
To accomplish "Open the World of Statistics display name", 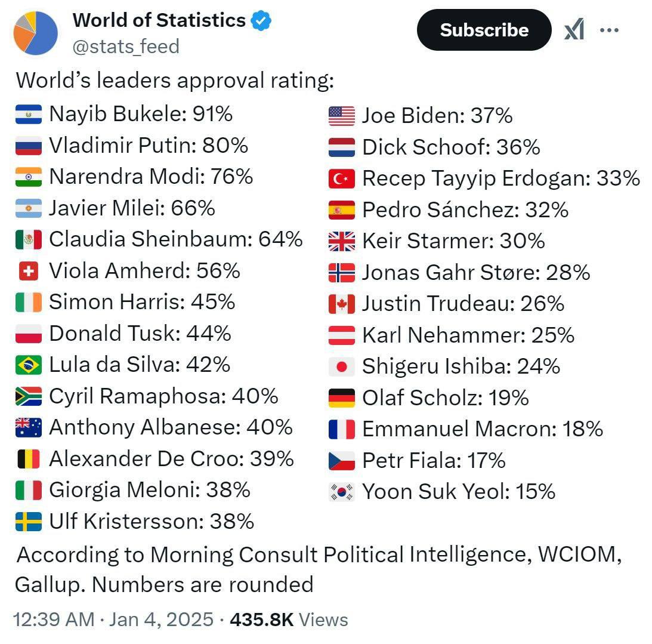I will click(x=159, y=20).
